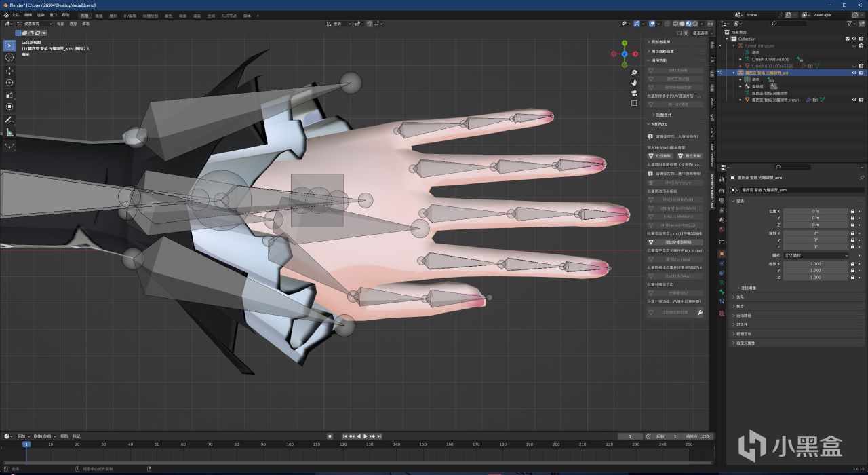Image resolution: width=868 pixels, height=475 pixels.
Task: Open the 姿态 menu in viewport header
Action: click(x=85, y=24)
